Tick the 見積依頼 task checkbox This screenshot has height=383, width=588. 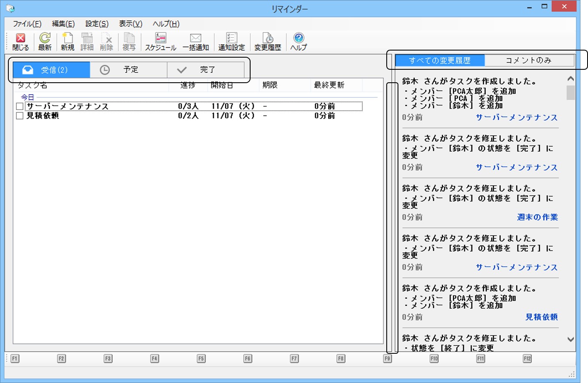coord(20,116)
